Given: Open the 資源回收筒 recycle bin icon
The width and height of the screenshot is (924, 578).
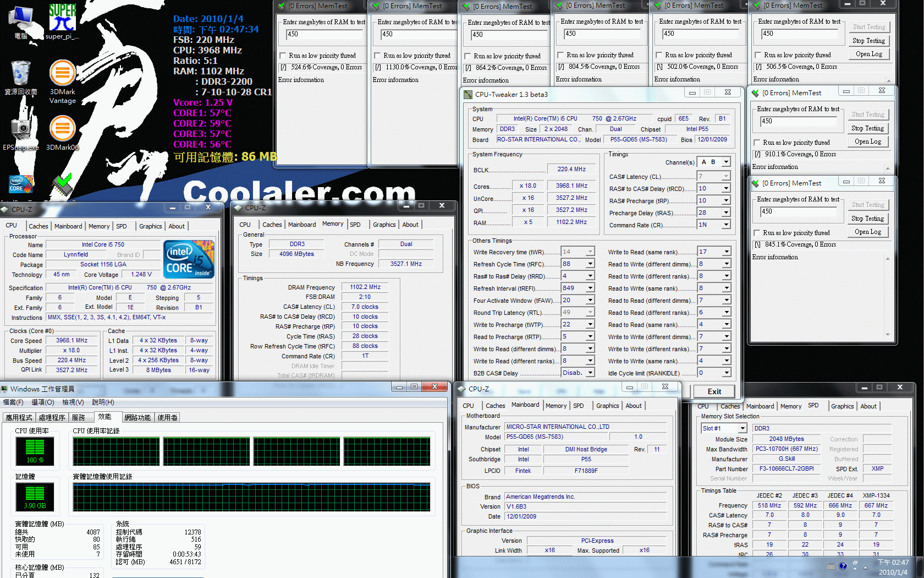Looking at the screenshot, I should click(21, 77).
